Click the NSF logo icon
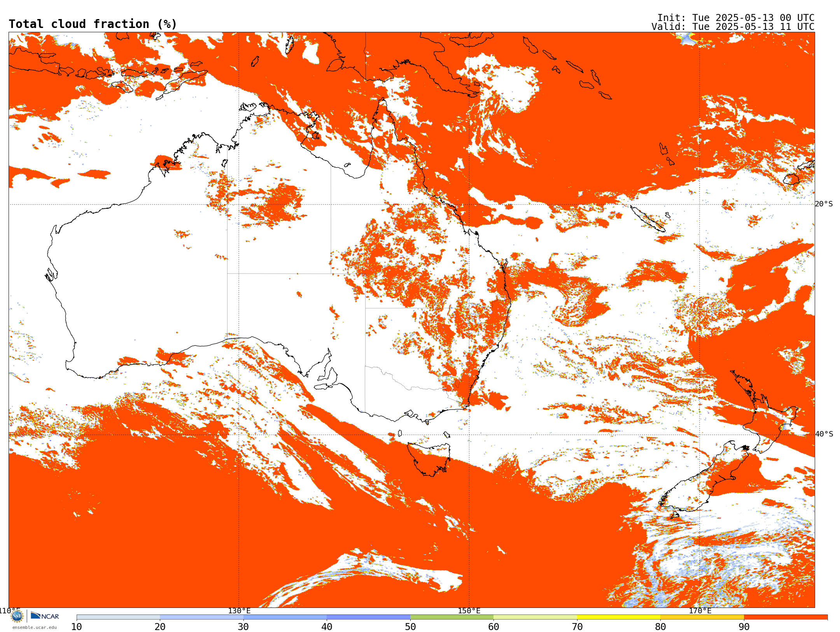This screenshot has height=632, width=840. (17, 616)
